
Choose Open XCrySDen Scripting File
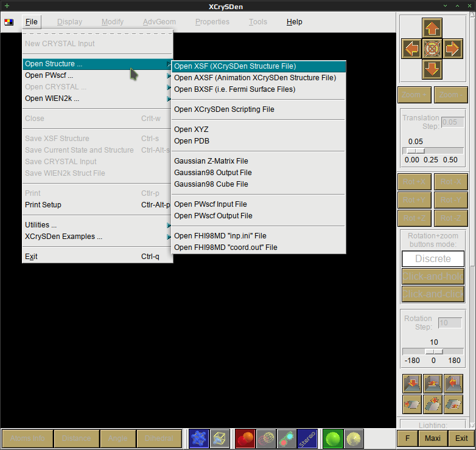259,109
